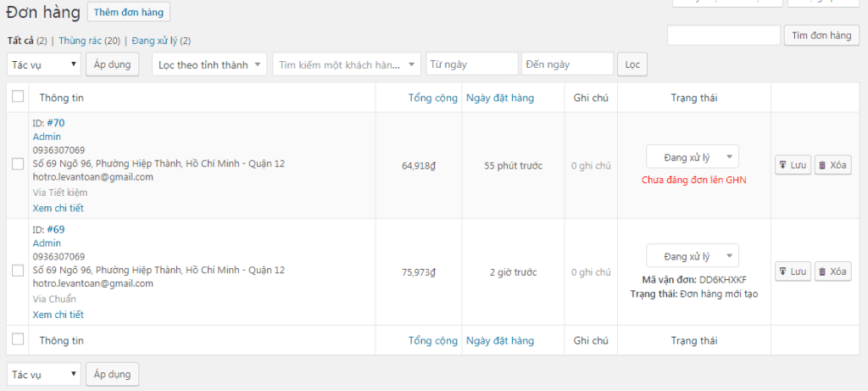Image resolution: width=868 pixels, height=391 pixels.
Task: Delete order #69 with Xóa button
Action: (832, 271)
